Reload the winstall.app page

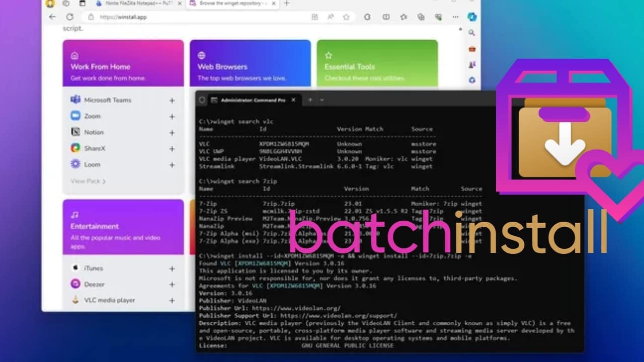(x=70, y=17)
